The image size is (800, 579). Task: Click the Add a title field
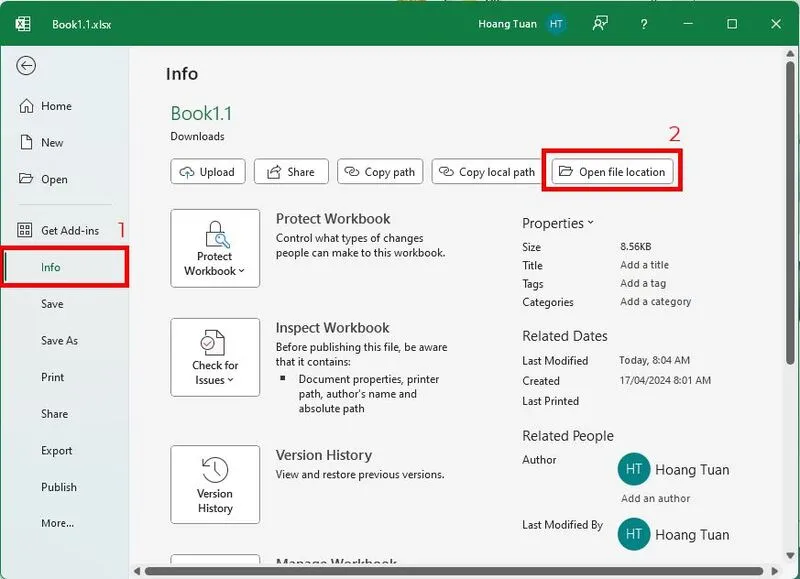[x=644, y=265]
